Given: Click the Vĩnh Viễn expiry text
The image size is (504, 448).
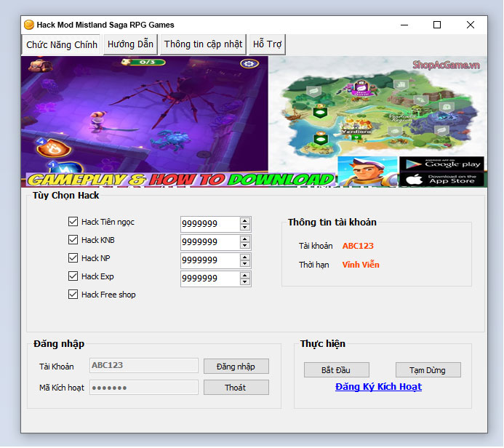Looking at the screenshot, I should 361,265.
